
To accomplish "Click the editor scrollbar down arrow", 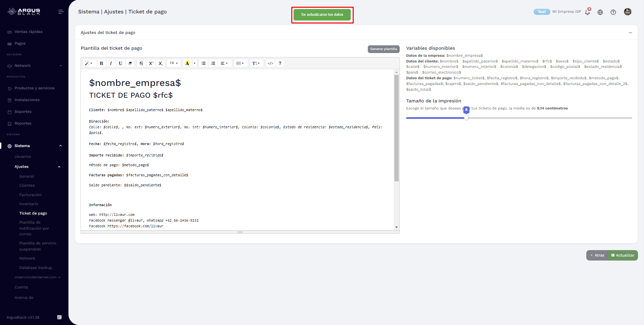I will (x=396, y=227).
